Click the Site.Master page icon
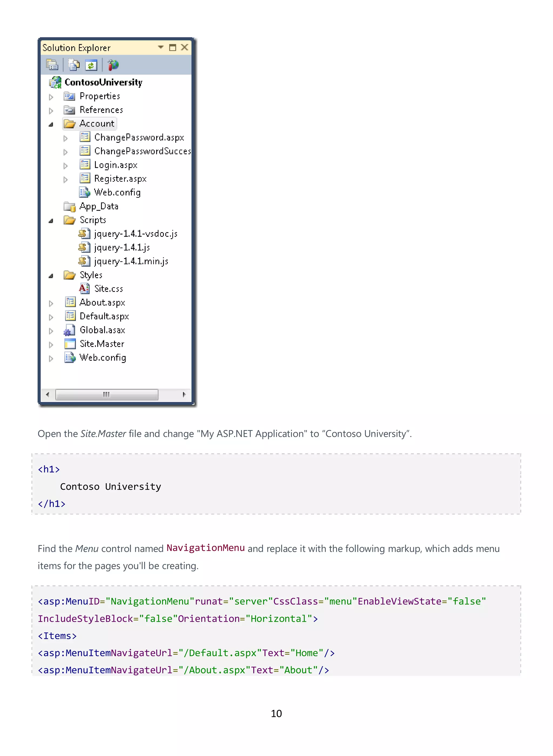The width and height of the screenshot is (553, 756). click(x=70, y=343)
